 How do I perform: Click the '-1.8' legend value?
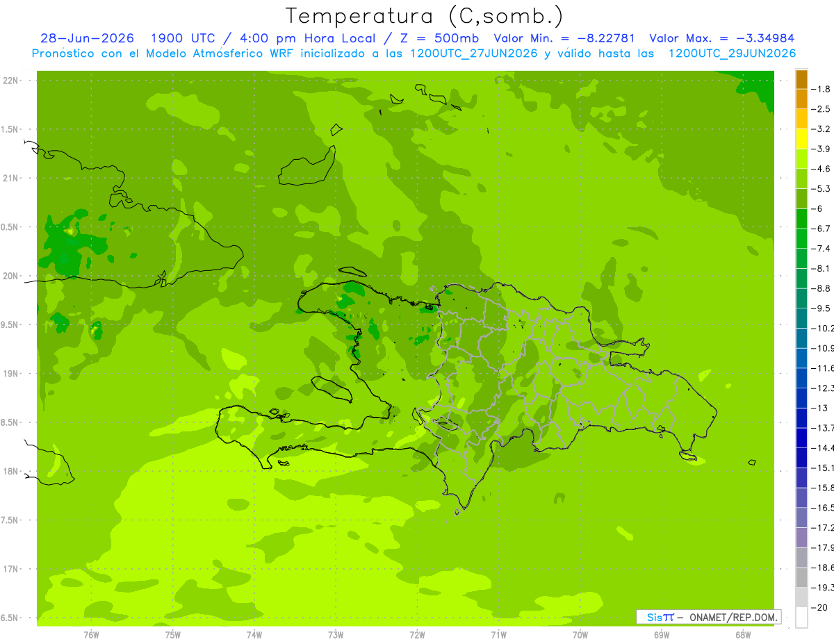(x=820, y=89)
